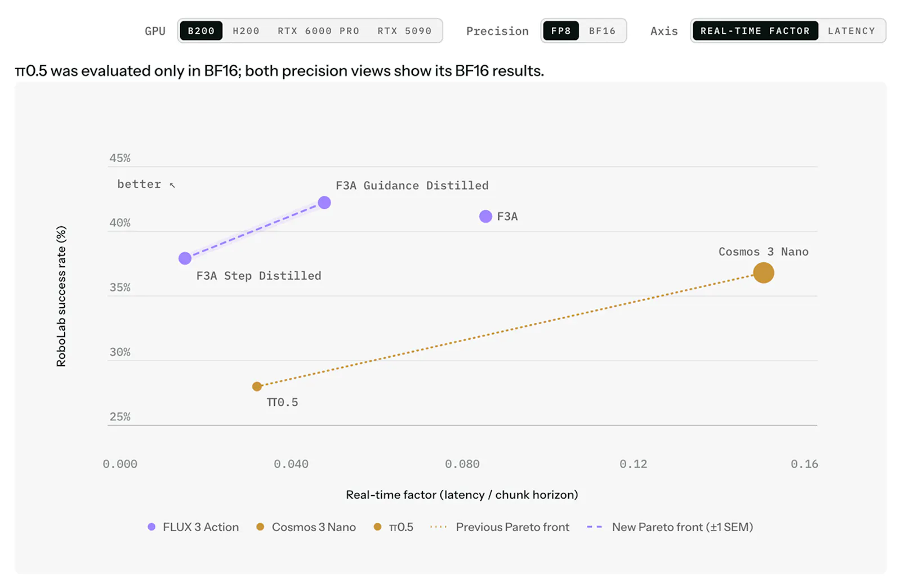Click the 'F3A Guidance Distilled' label

[412, 186]
